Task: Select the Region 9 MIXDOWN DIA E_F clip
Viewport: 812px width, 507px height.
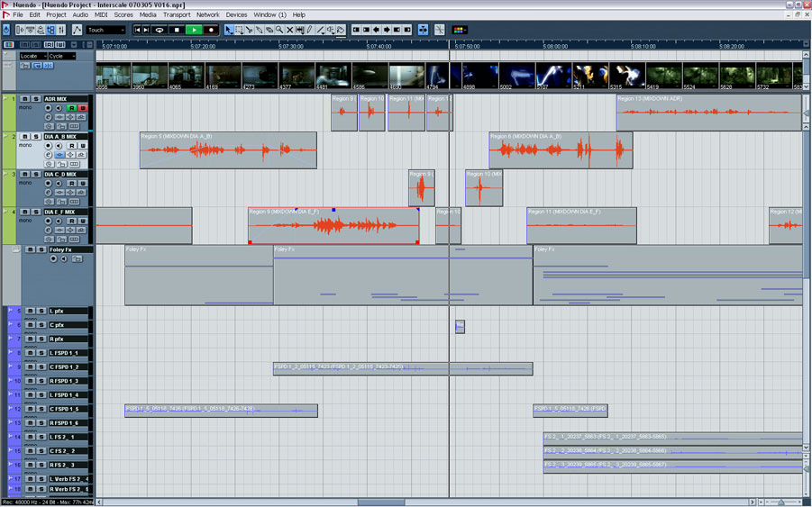Action: point(333,227)
